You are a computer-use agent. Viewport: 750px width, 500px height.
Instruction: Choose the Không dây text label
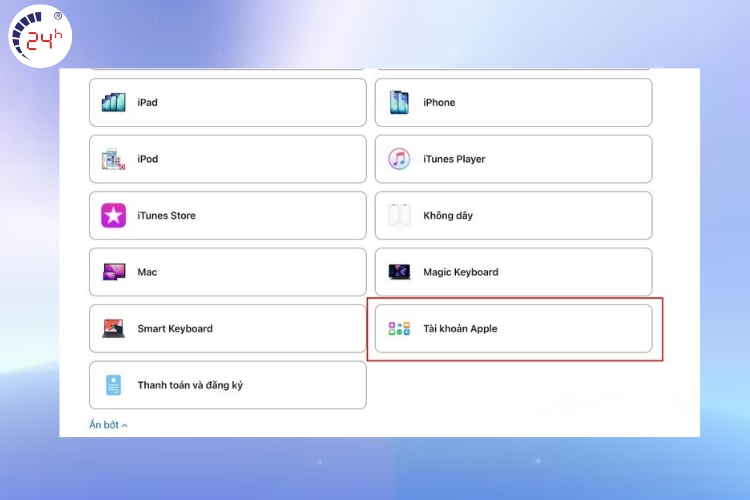(x=446, y=215)
